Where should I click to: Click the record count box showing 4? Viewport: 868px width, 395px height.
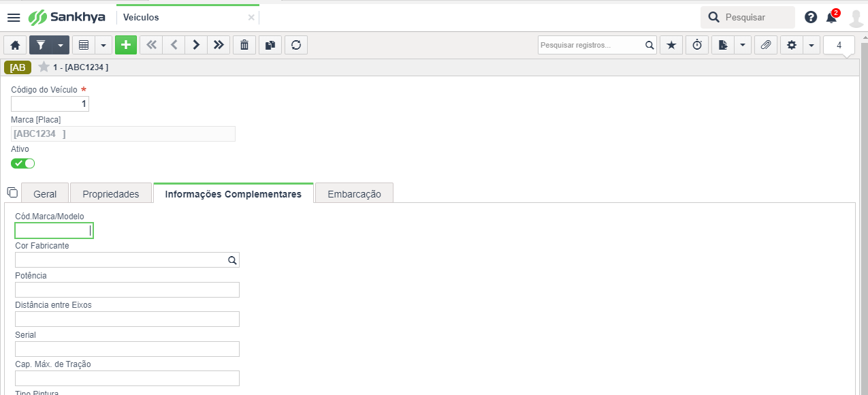click(839, 45)
